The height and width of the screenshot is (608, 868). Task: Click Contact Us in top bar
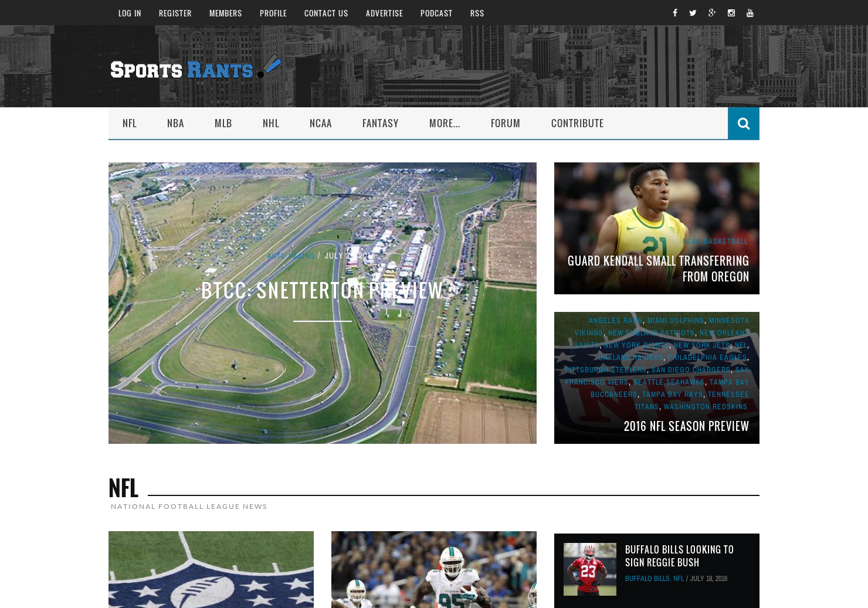tap(326, 13)
